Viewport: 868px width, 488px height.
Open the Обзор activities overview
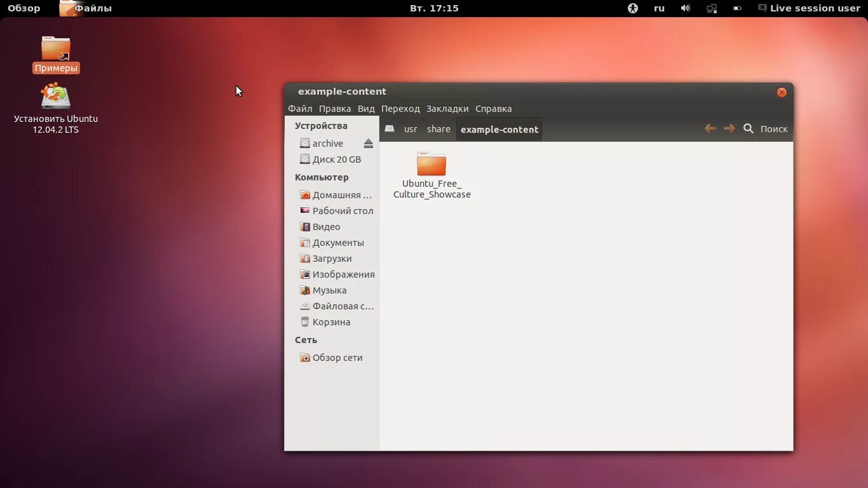click(24, 8)
